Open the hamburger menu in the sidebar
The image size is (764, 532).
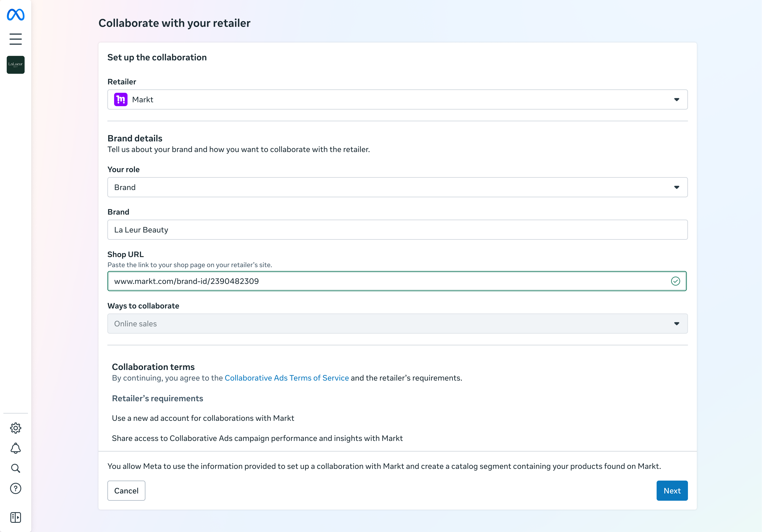click(16, 39)
